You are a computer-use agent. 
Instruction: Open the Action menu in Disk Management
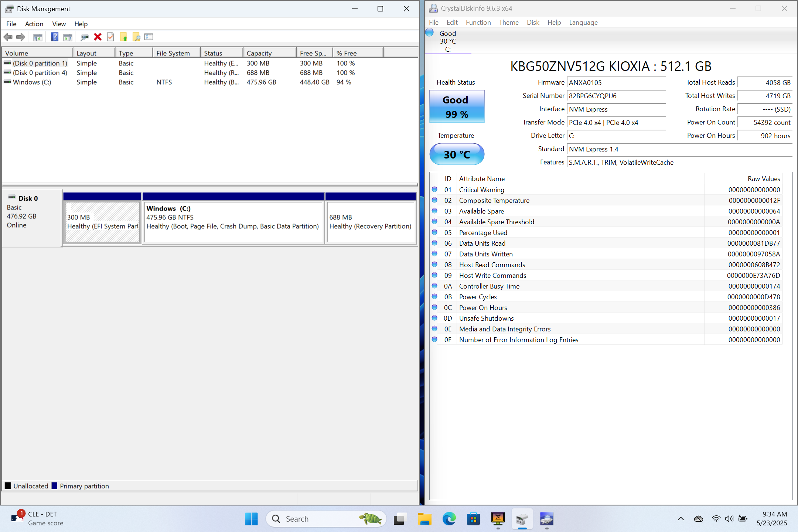[x=34, y=24]
